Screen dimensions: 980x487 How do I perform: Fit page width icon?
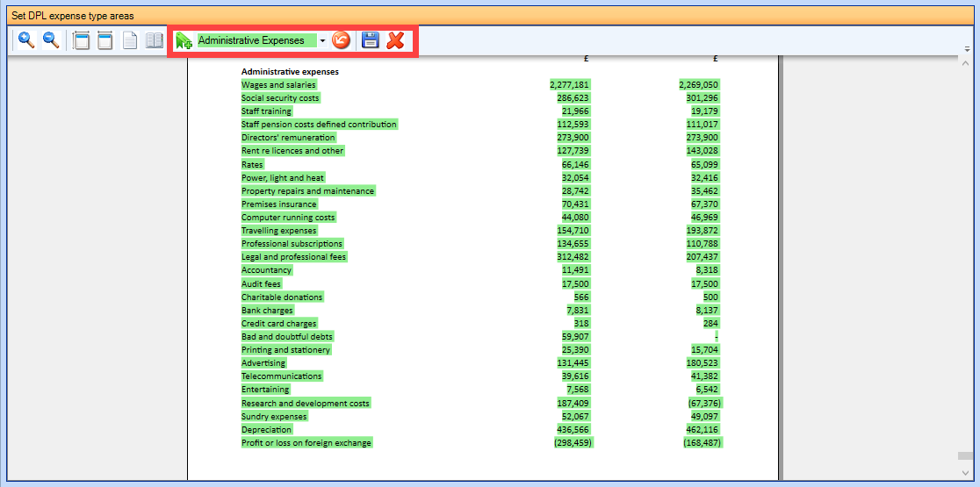click(105, 41)
